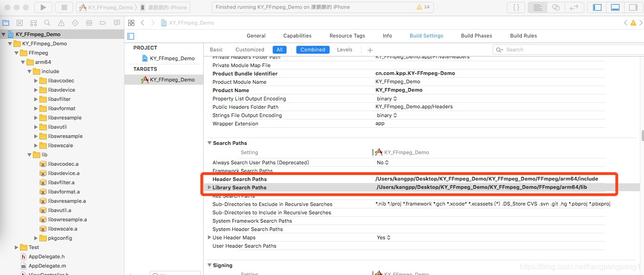Toggle the project and targets list sidebar
This screenshot has width=644, height=275.
[131, 36]
